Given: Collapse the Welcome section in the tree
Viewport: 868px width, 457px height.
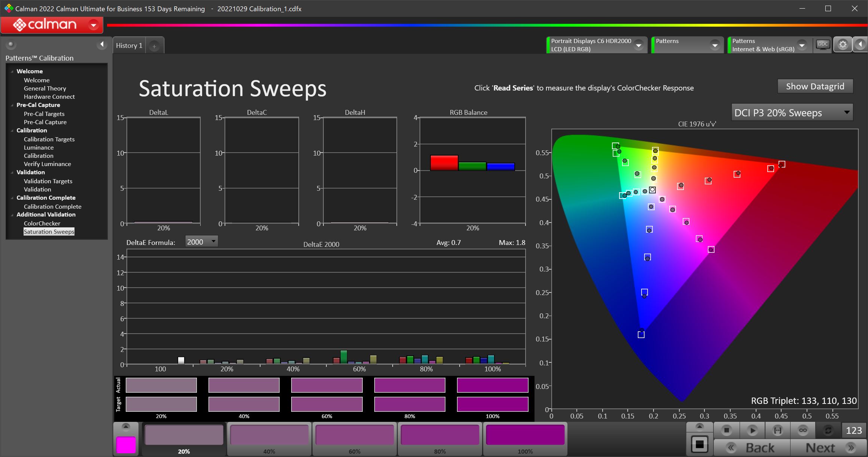Looking at the screenshot, I should pos(12,71).
